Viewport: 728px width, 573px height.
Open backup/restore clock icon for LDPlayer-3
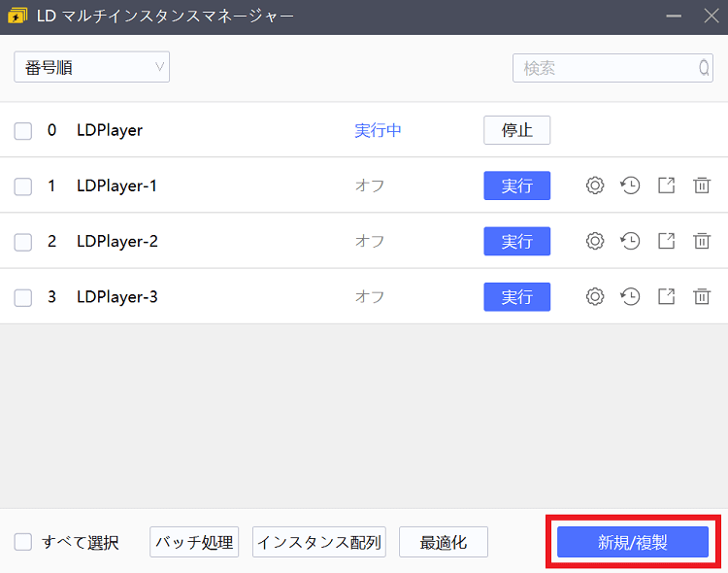[630, 296]
